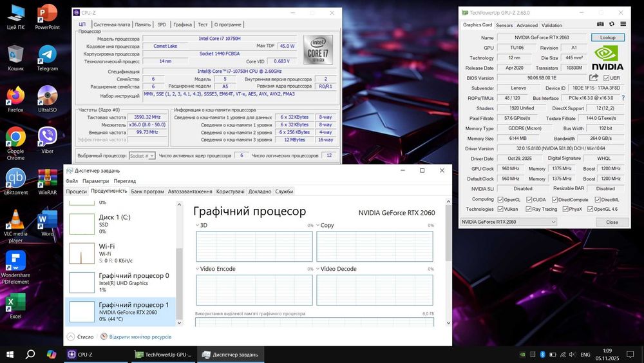Open the SPD tab in CPU-Z
644x363 pixels.
(162, 25)
